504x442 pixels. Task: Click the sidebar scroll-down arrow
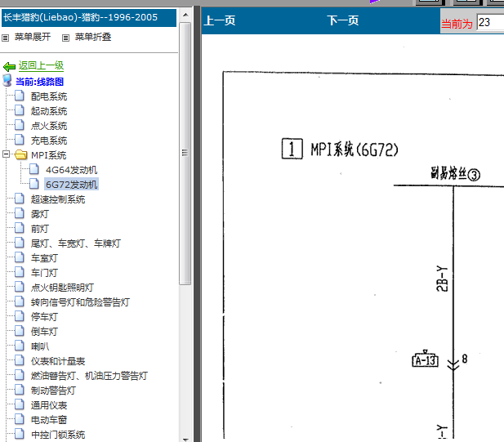[185, 439]
